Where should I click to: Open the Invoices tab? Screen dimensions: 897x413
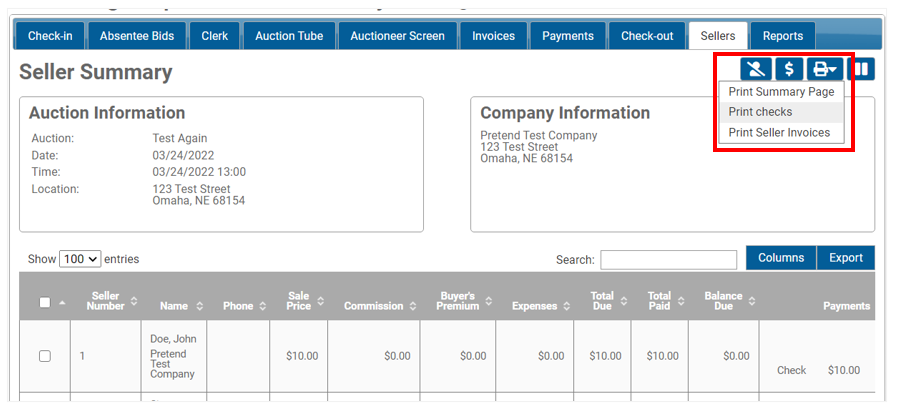(494, 36)
